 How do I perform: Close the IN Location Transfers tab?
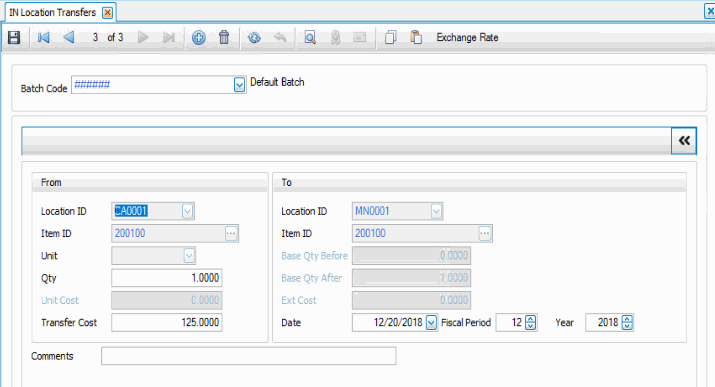pyautogui.click(x=107, y=13)
